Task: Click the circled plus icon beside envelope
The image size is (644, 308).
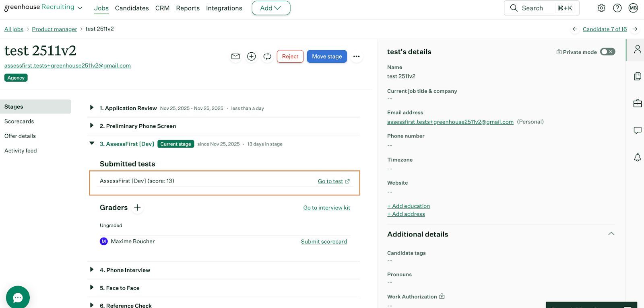Action: [252, 56]
